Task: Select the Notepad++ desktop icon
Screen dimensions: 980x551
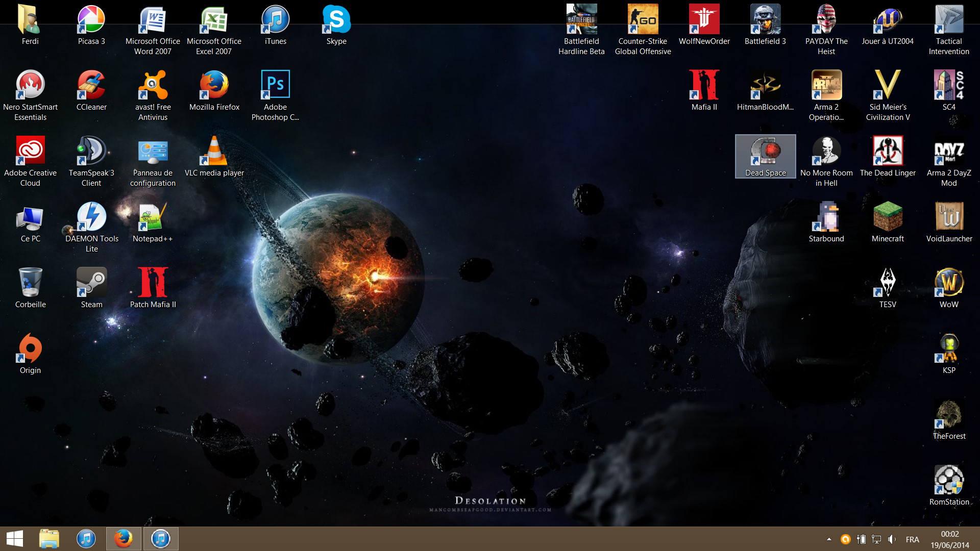Action: click(153, 222)
